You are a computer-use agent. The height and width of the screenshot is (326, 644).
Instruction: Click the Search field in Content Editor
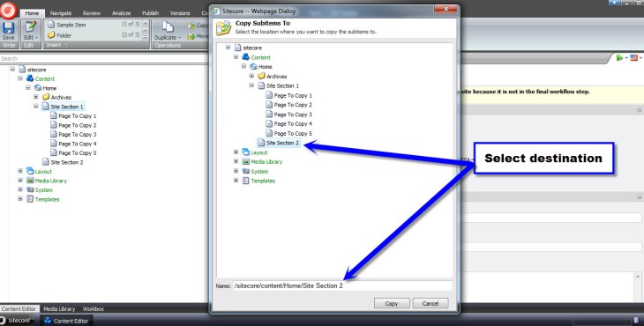point(105,59)
